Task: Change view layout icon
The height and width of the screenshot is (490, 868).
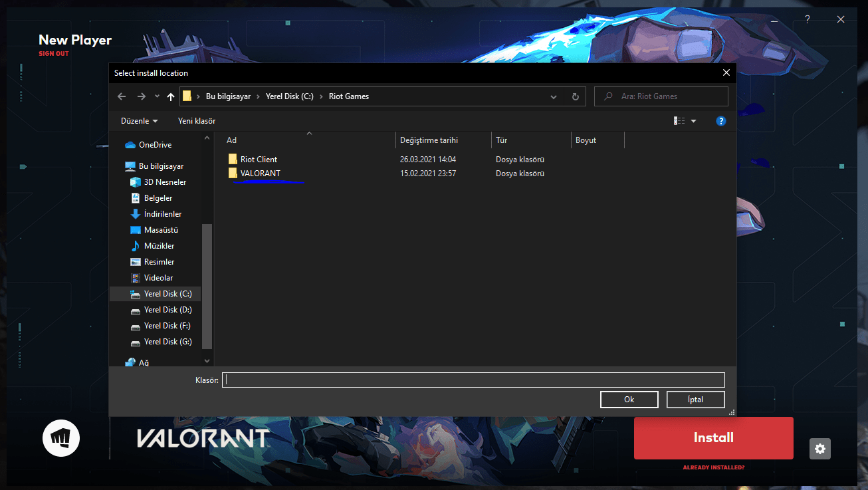Action: coord(679,121)
